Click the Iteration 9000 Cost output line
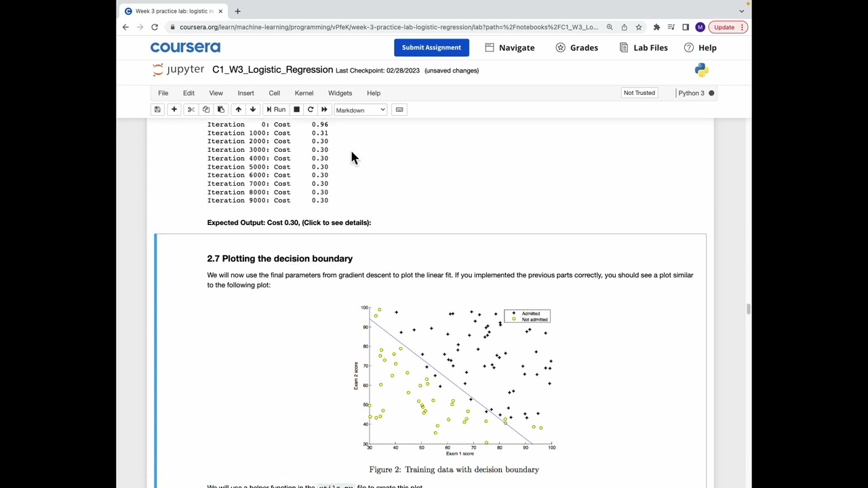Viewport: 868px width, 488px height. pyautogui.click(x=267, y=201)
